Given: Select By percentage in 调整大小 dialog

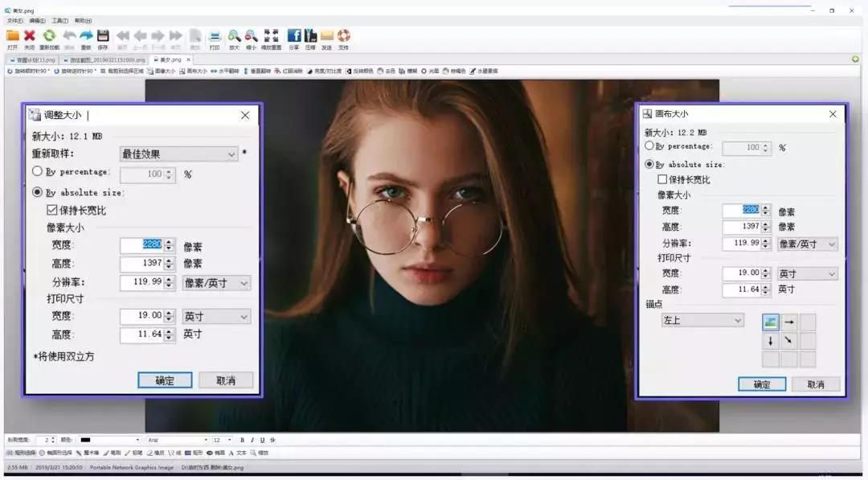Looking at the screenshot, I should point(38,172).
